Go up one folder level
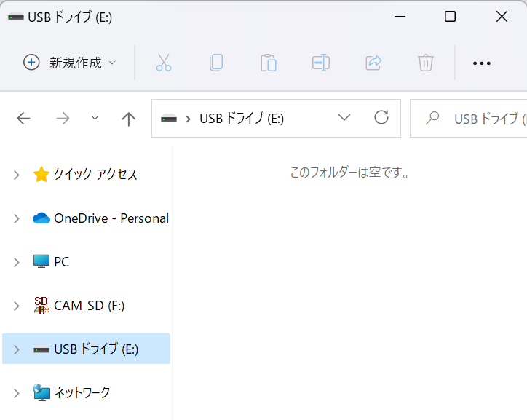 [x=129, y=119]
